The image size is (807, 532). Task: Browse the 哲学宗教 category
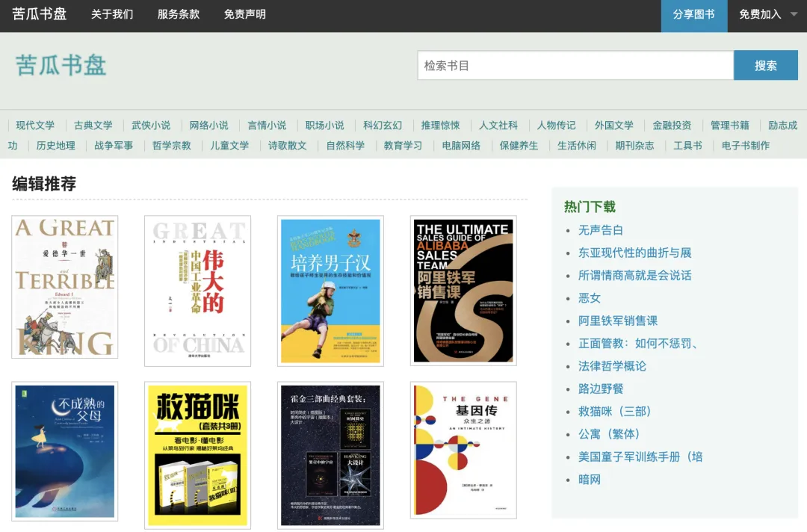click(x=171, y=146)
